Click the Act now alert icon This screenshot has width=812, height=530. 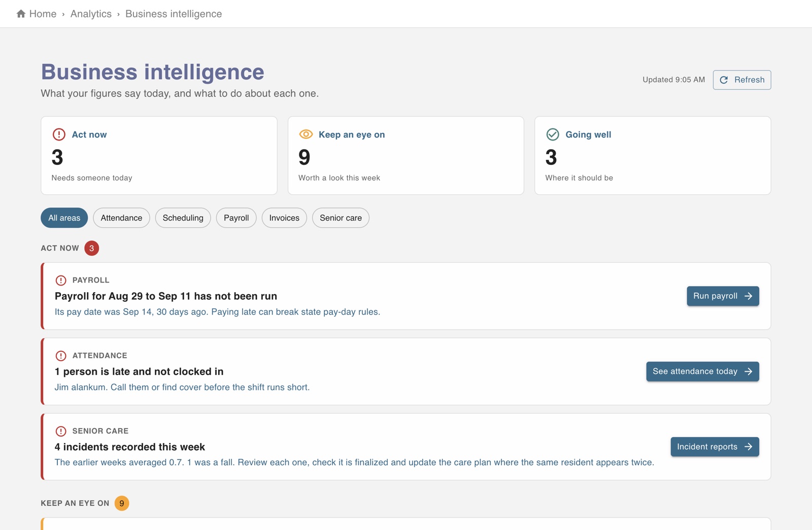[59, 134]
